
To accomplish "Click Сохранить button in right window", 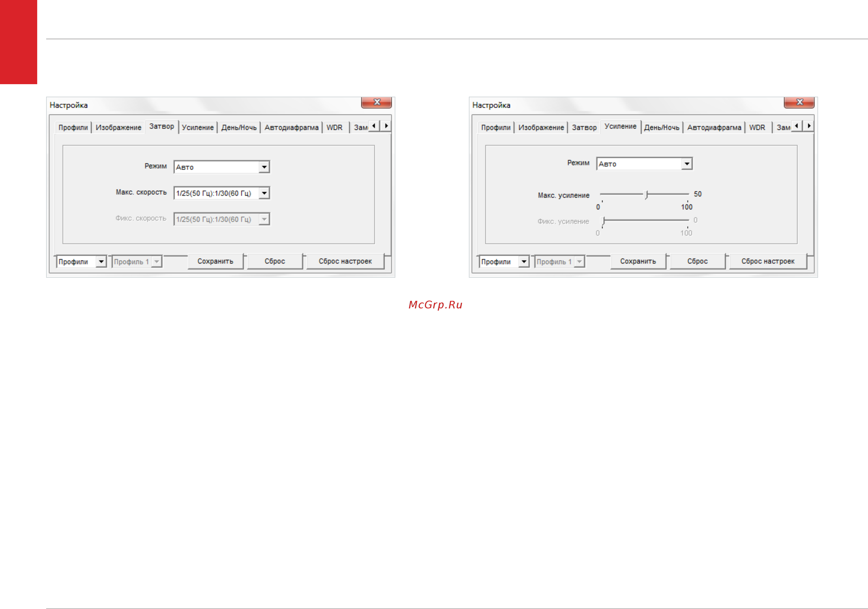I will (638, 261).
